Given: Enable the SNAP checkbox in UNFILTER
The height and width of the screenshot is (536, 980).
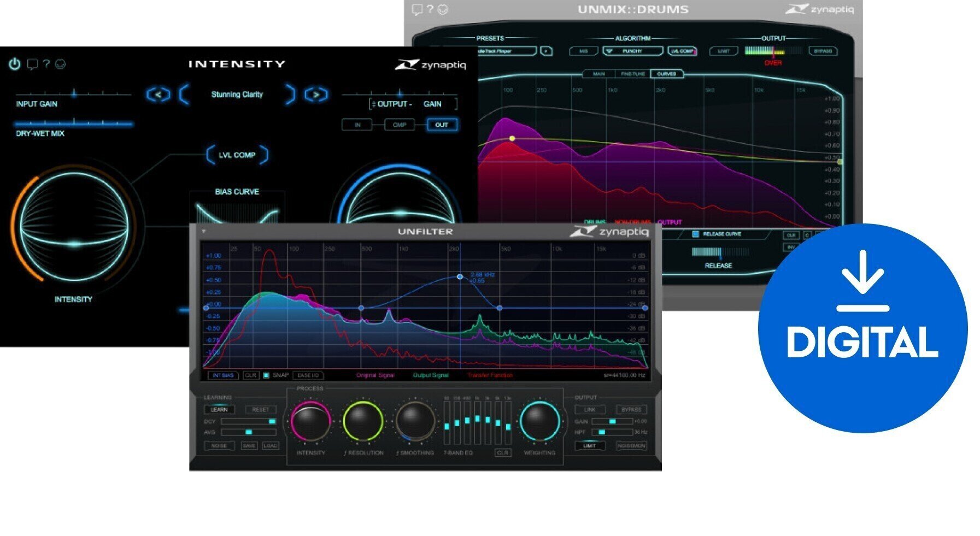Looking at the screenshot, I should point(267,375).
